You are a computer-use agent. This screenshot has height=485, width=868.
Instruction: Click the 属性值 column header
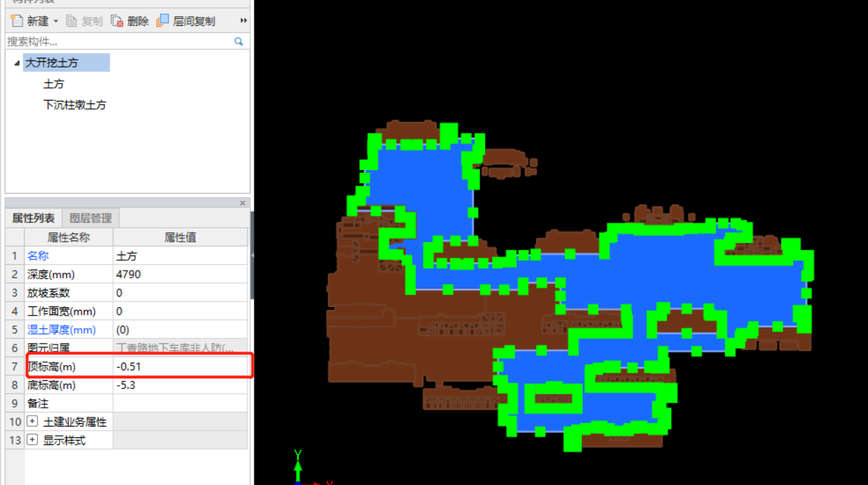point(180,238)
